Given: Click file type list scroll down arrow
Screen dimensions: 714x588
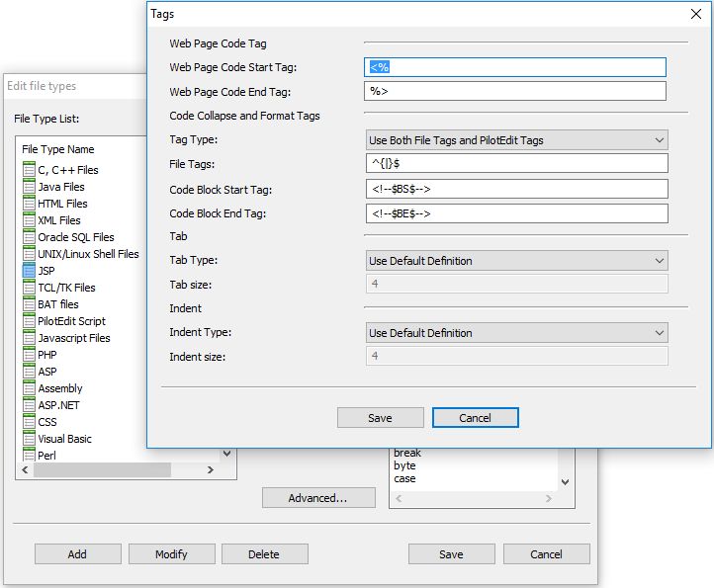Looking at the screenshot, I should click(226, 454).
